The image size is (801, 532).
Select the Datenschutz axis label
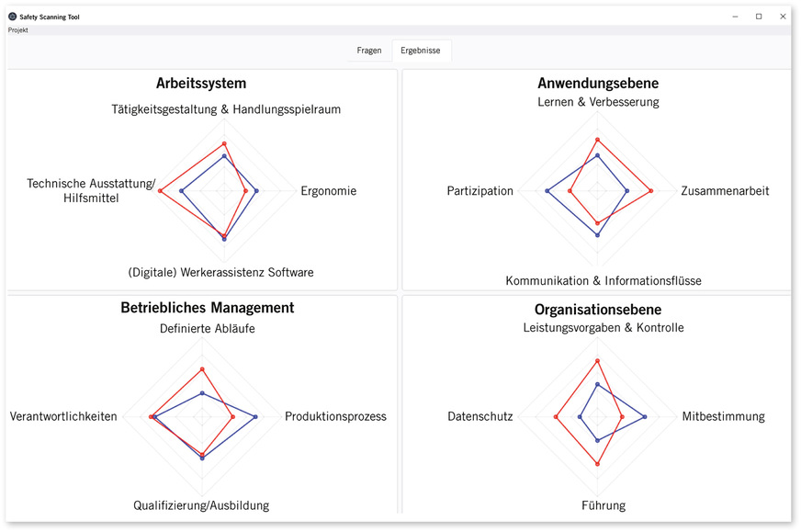(479, 415)
